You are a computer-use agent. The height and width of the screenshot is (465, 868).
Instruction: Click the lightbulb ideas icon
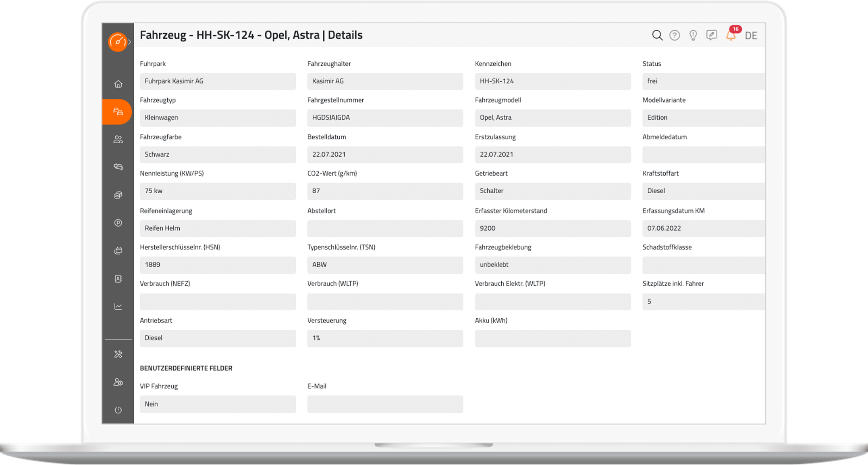point(693,35)
